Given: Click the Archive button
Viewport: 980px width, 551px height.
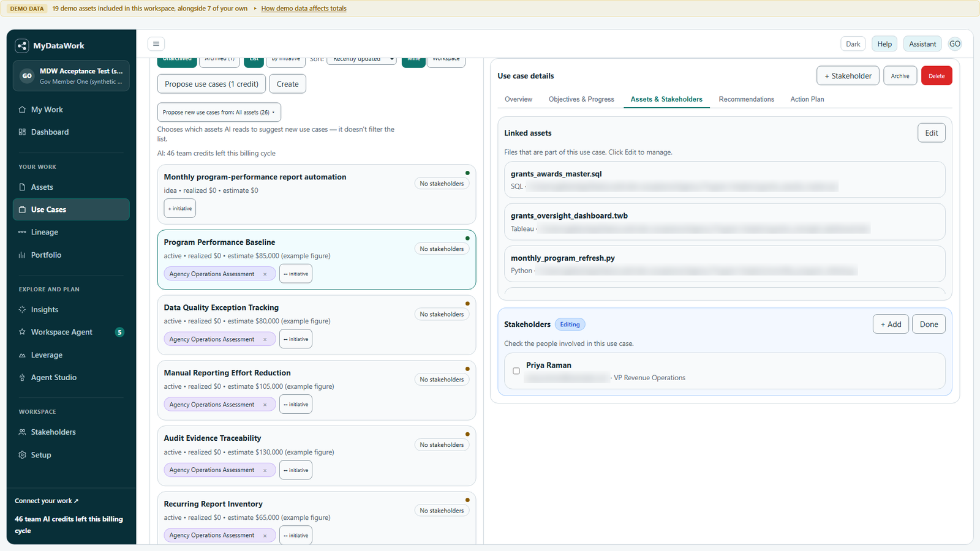Looking at the screenshot, I should pos(900,76).
